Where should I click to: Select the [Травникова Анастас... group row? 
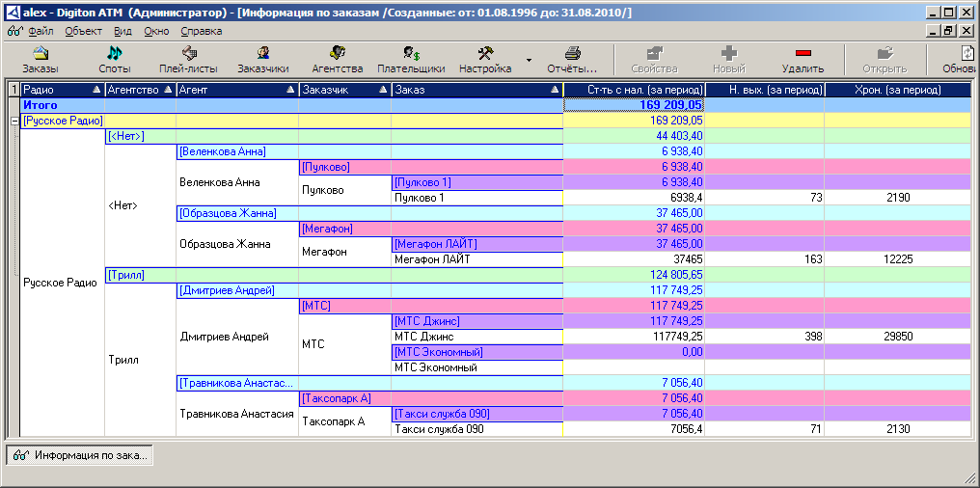tap(573, 383)
